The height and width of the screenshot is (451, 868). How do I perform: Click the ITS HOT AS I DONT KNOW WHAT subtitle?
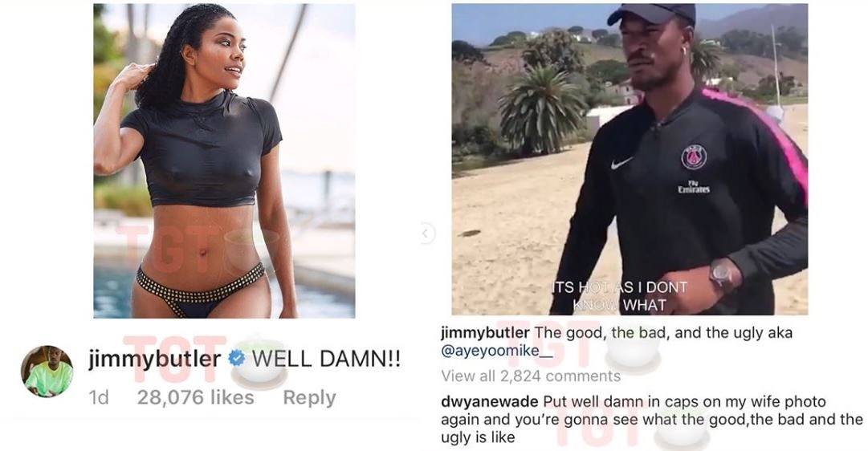pyautogui.click(x=619, y=296)
